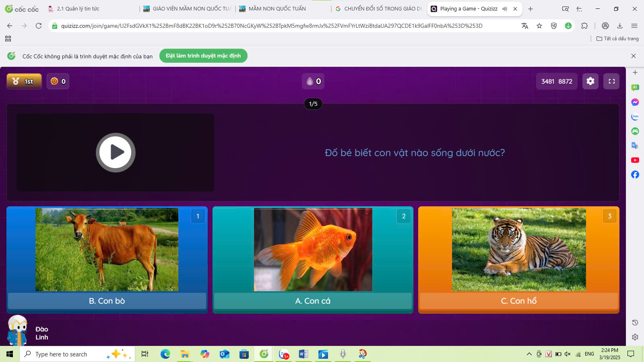The image size is (644, 362).
Task: Bookmark this page with star icon
Action: pos(539,26)
